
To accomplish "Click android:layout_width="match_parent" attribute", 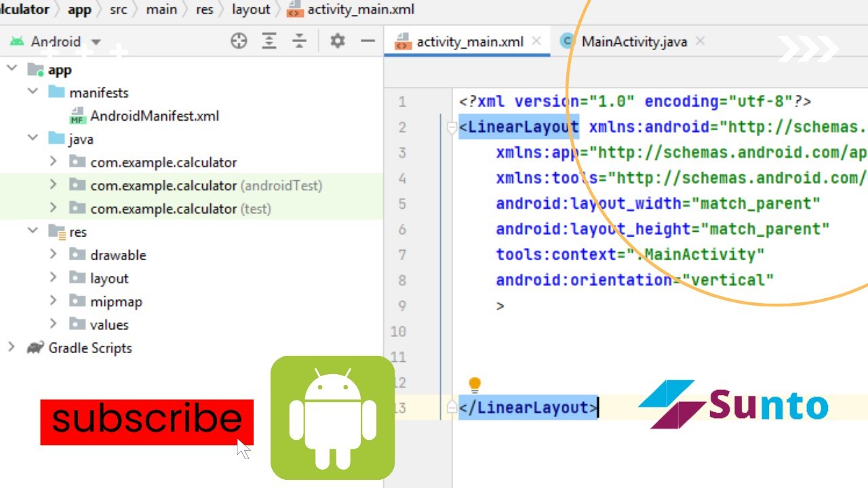I will click(658, 203).
